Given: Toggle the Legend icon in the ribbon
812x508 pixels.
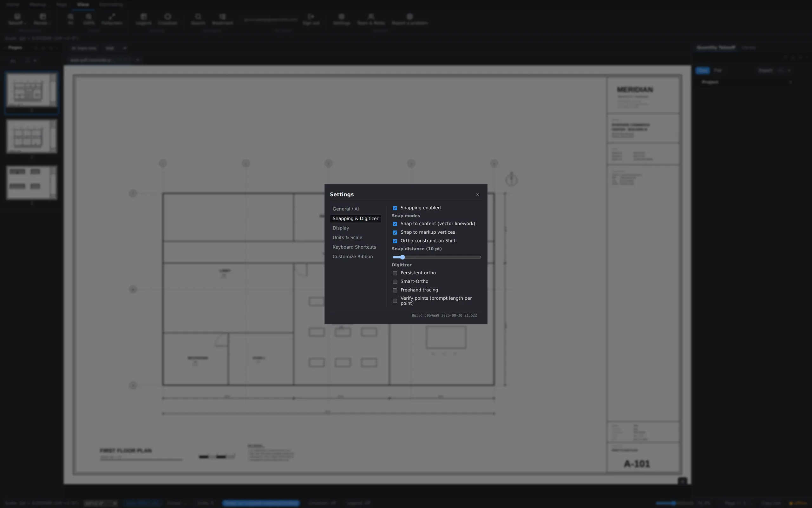Looking at the screenshot, I should (144, 19).
